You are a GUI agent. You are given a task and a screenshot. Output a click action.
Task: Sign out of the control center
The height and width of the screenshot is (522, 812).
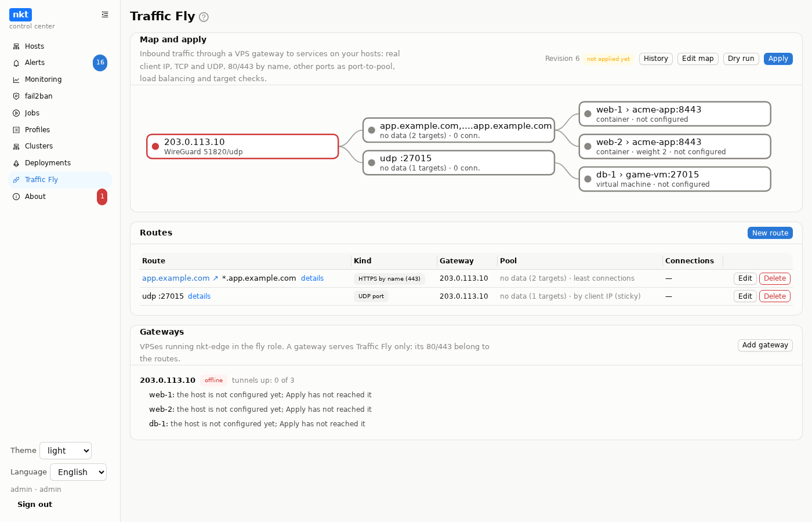[35, 505]
